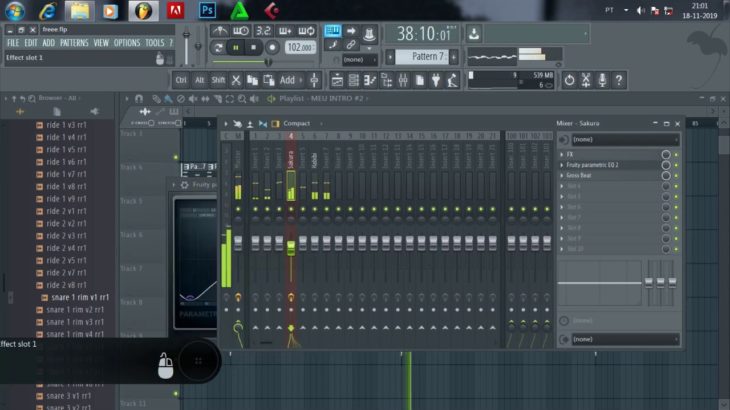Open the Add shortcut dropdown
This screenshot has height=410, width=730.
(x=291, y=80)
